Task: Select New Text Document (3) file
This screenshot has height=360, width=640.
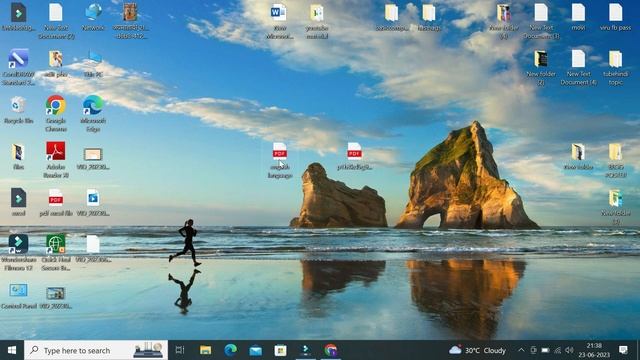Action: tap(541, 20)
